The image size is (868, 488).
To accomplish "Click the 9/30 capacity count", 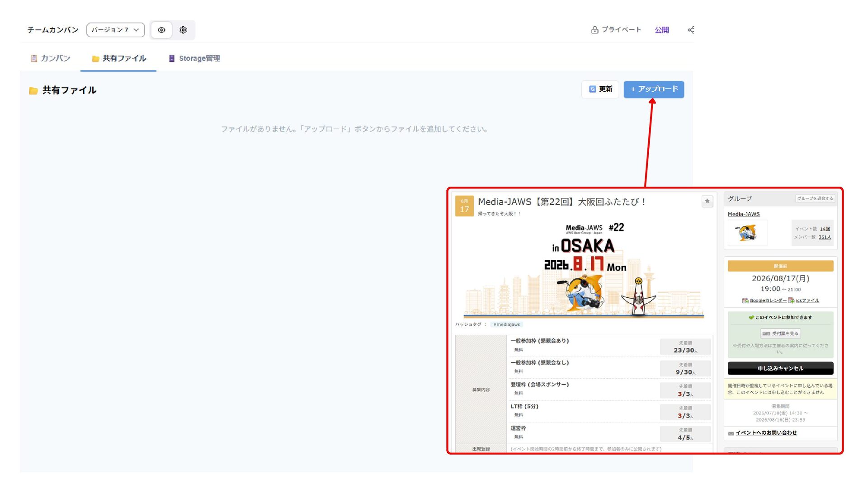I will (x=685, y=372).
